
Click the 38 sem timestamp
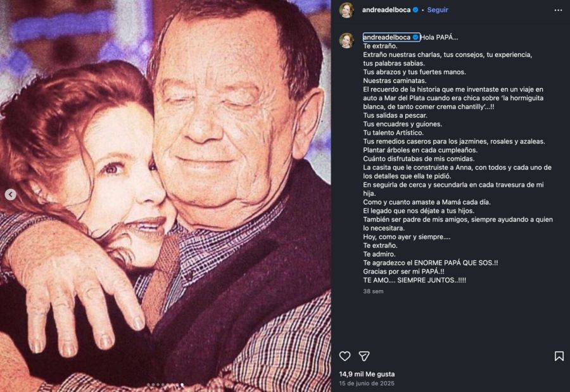tap(373, 291)
